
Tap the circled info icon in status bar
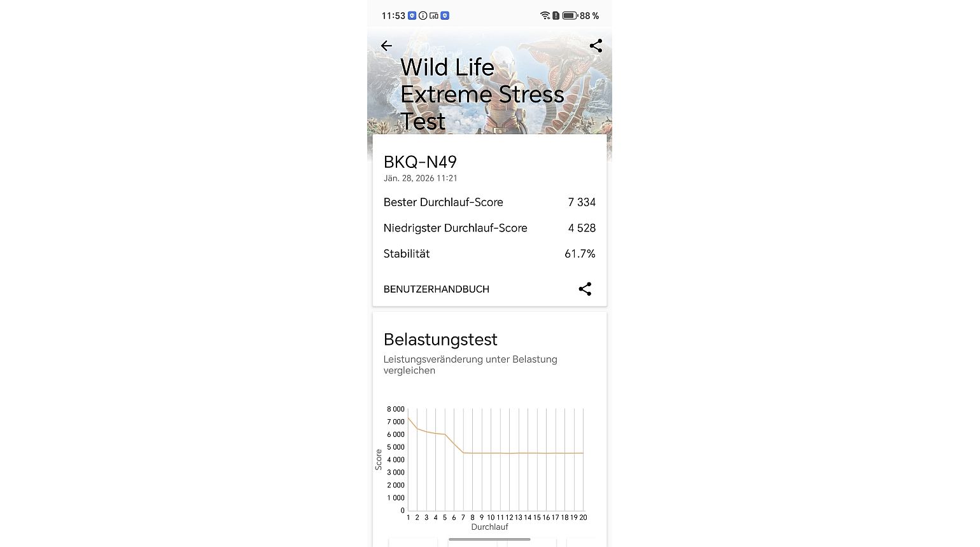tap(423, 15)
